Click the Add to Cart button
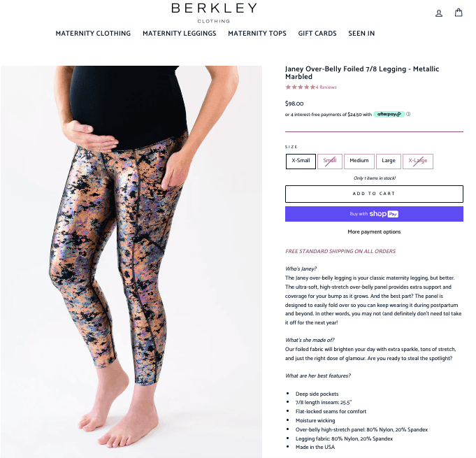Screen dimensions: 476x458 [374, 194]
